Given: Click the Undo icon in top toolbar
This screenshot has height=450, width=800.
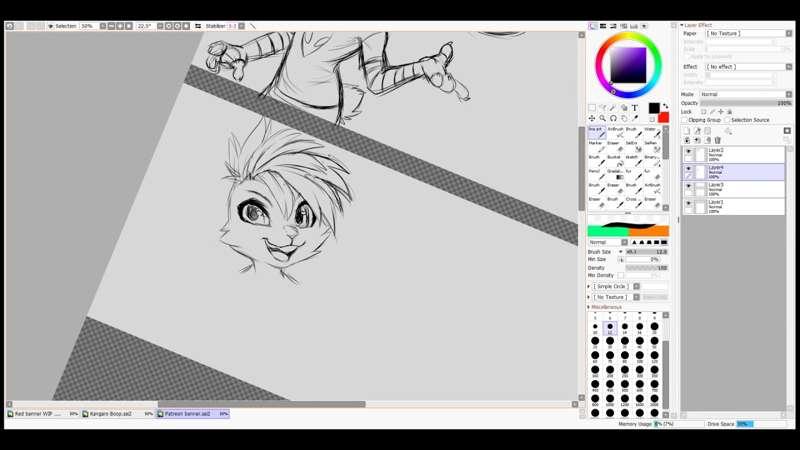Looking at the screenshot, I should click(x=10, y=26).
